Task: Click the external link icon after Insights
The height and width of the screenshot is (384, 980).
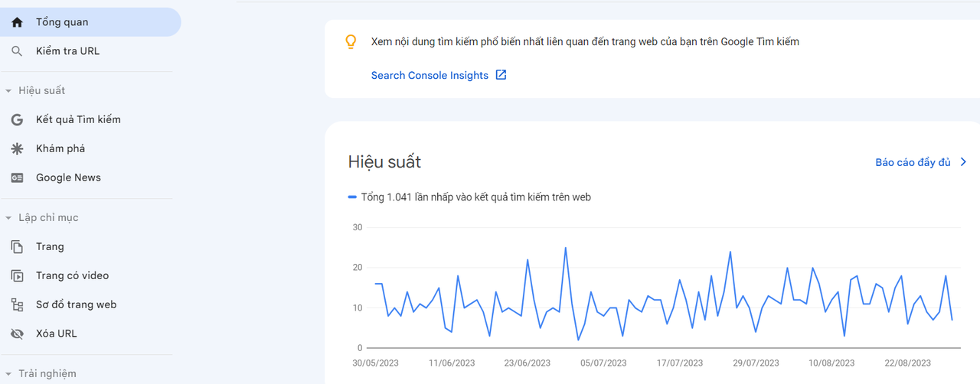Action: [x=501, y=75]
